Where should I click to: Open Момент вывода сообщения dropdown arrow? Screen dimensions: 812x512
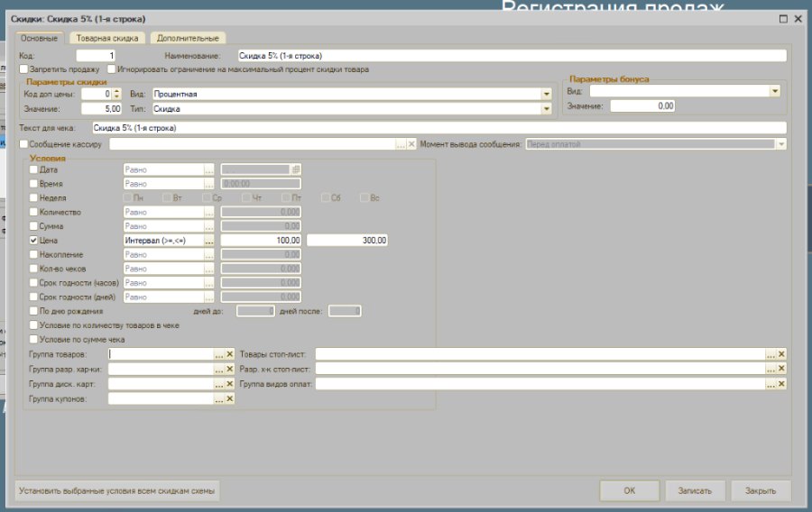click(781, 144)
